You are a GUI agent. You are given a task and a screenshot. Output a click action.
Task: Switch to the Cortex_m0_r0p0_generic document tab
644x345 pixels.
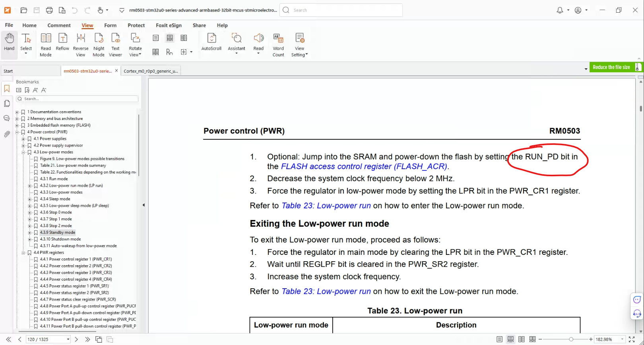coord(151,71)
